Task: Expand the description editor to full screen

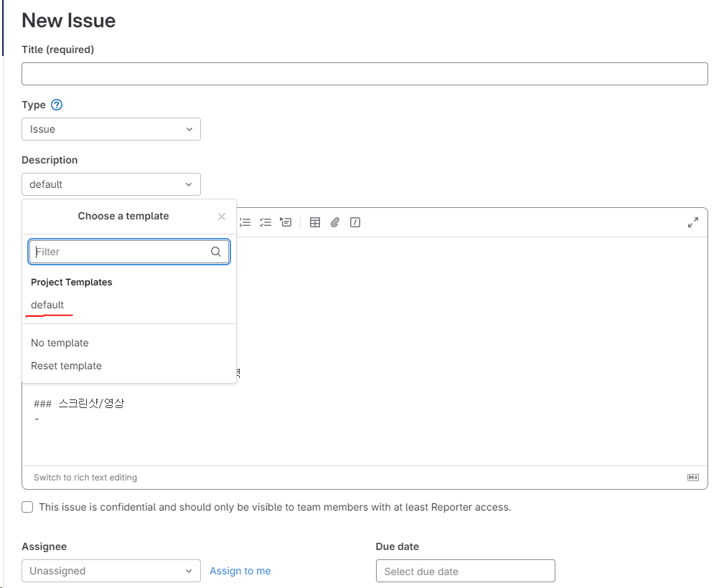Action: (x=692, y=222)
